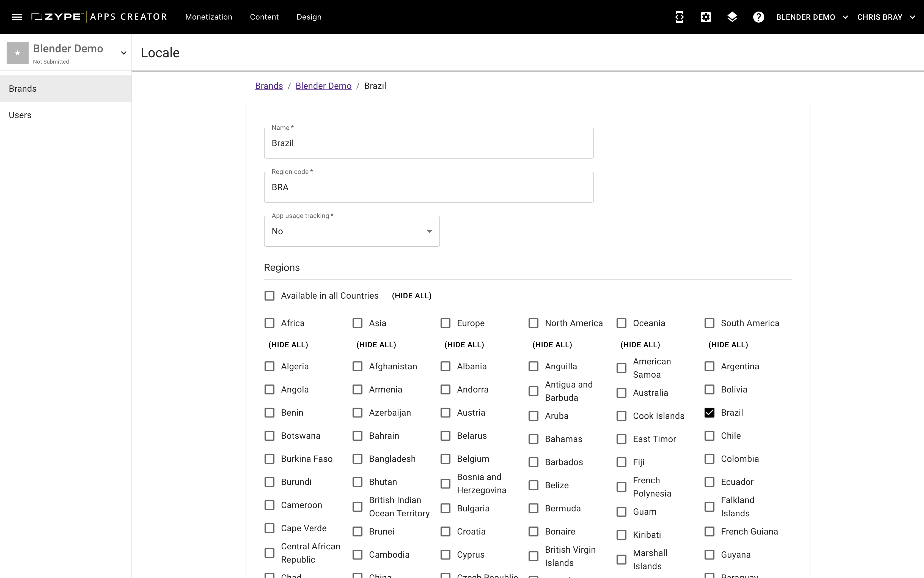This screenshot has width=924, height=578.
Task: Open the settings gear icon
Action: click(706, 17)
